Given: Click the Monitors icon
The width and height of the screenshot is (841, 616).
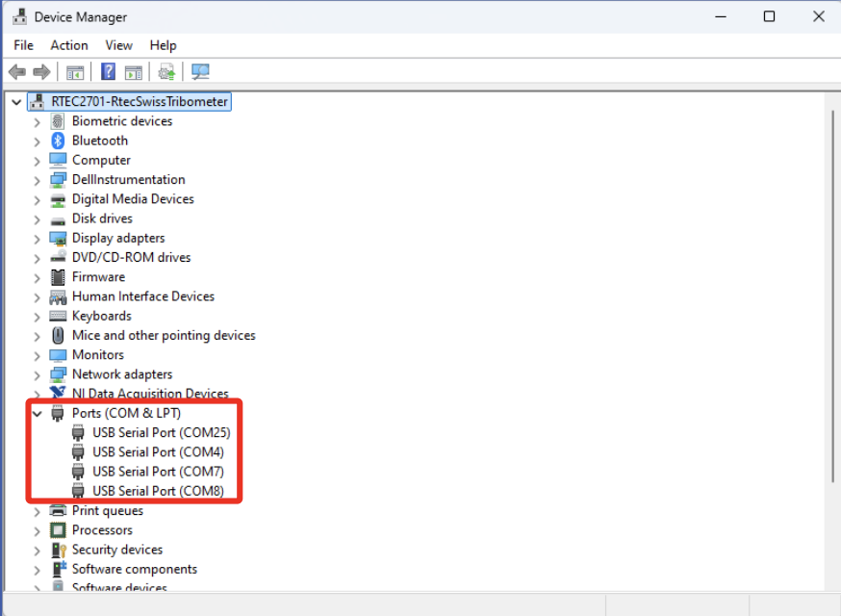Looking at the screenshot, I should [x=58, y=355].
